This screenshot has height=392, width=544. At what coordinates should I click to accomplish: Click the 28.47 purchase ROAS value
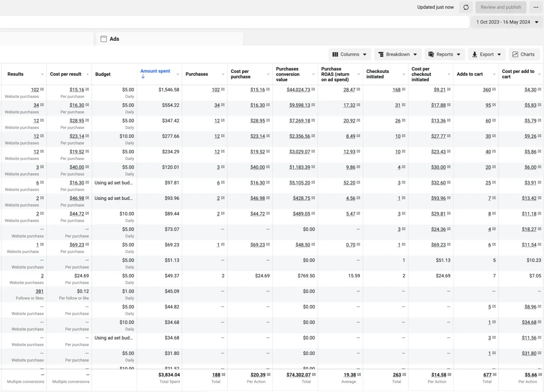pos(350,90)
